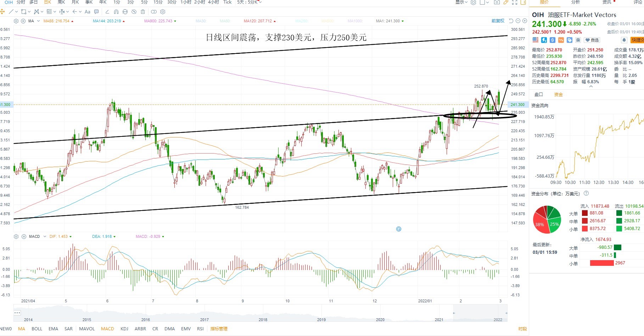This screenshot has width=644, height=336.
Task: Select the arrow drawing tool
Action: click(x=75, y=12)
